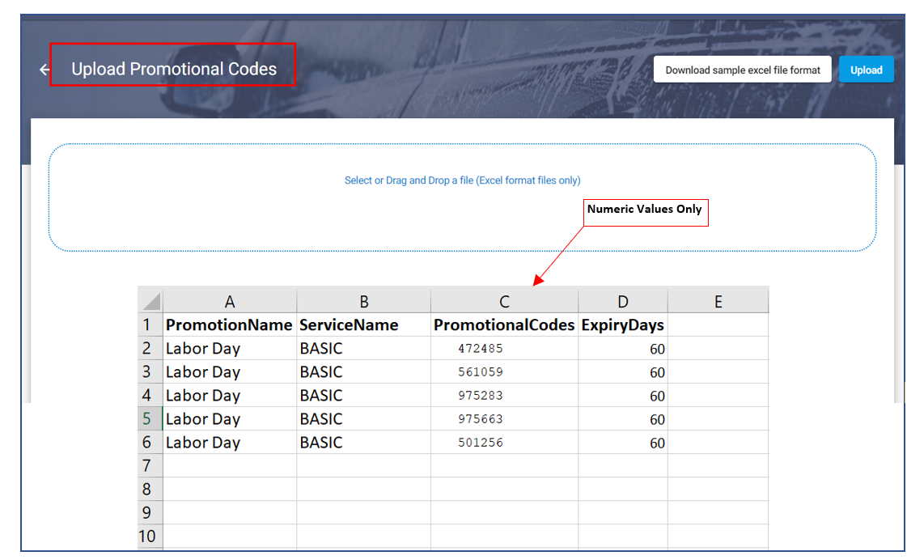Select column C header
924x560 pixels.
coord(504,301)
